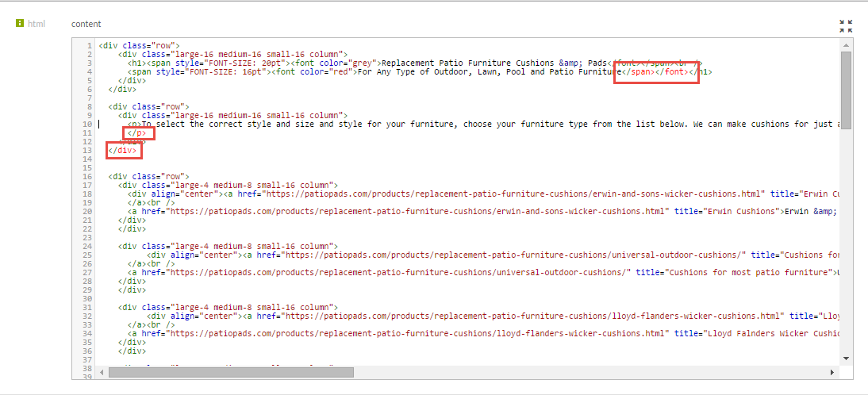Image resolution: width=868 pixels, height=395 pixels.
Task: Click the highlighted closing span font tags
Action: 656,72
